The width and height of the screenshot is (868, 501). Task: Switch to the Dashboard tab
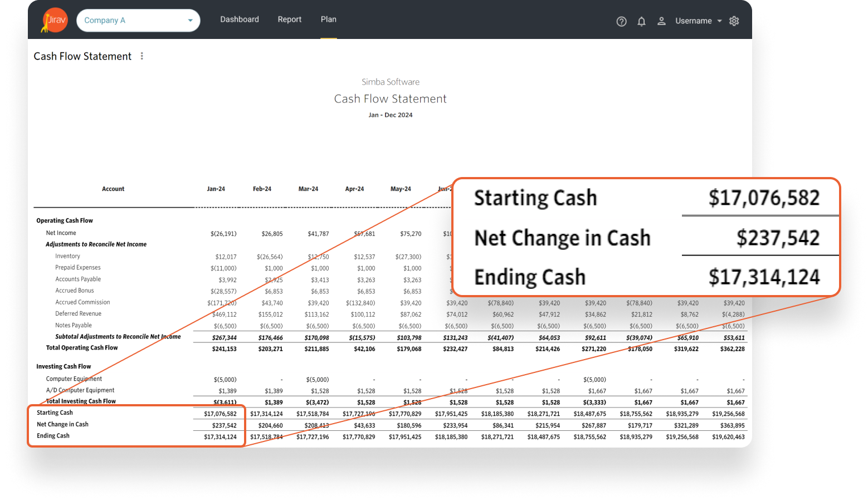click(x=240, y=19)
